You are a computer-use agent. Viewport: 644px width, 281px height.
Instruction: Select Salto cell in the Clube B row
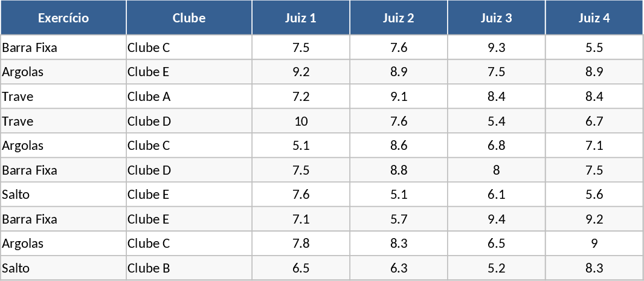[16, 268]
